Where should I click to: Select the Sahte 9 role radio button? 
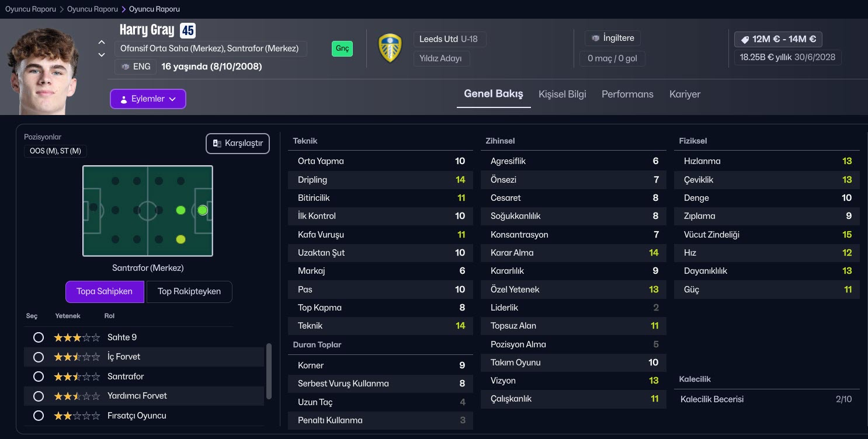click(x=39, y=337)
